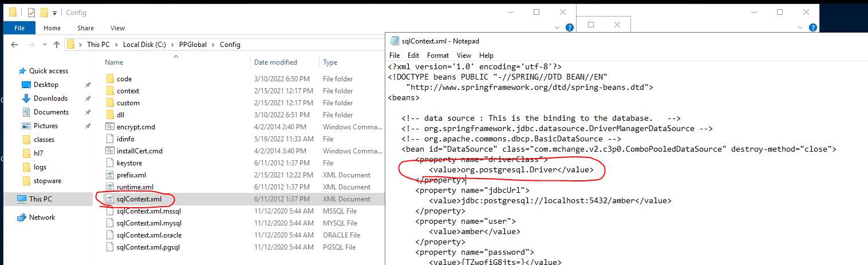Select the code folder icon

click(111, 79)
